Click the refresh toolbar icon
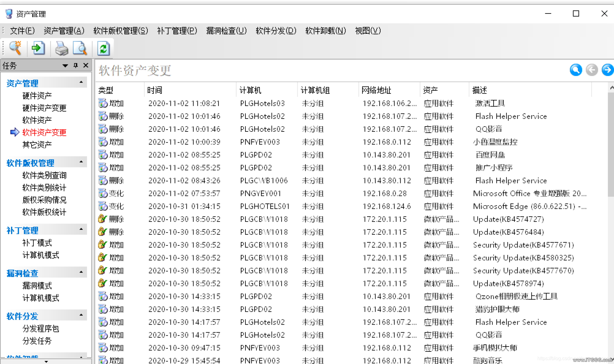 coord(104,48)
